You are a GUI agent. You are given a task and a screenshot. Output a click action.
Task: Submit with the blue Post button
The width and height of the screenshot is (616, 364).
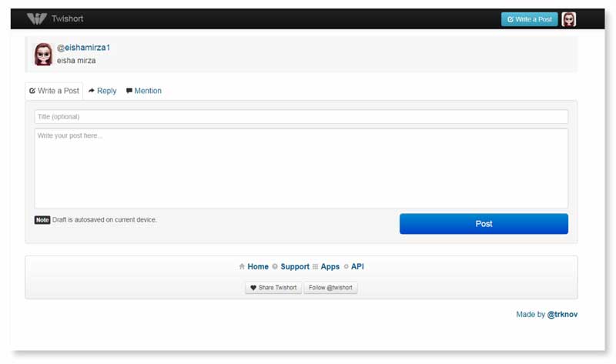(x=484, y=224)
